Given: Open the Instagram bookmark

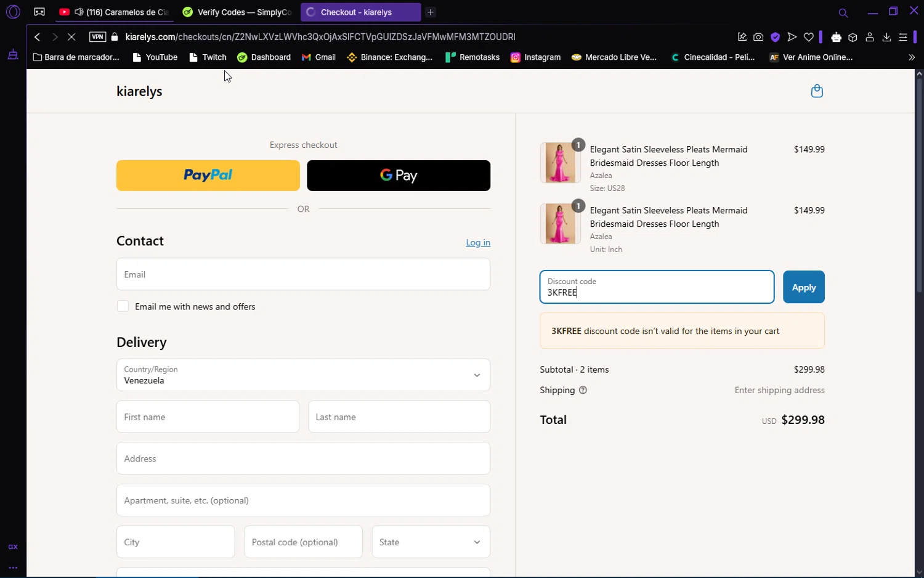Looking at the screenshot, I should [535, 57].
